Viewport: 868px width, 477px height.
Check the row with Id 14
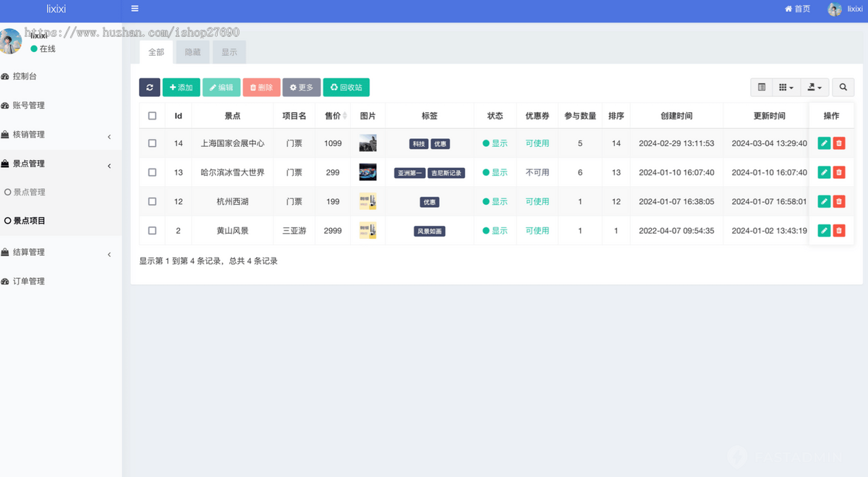coord(152,143)
